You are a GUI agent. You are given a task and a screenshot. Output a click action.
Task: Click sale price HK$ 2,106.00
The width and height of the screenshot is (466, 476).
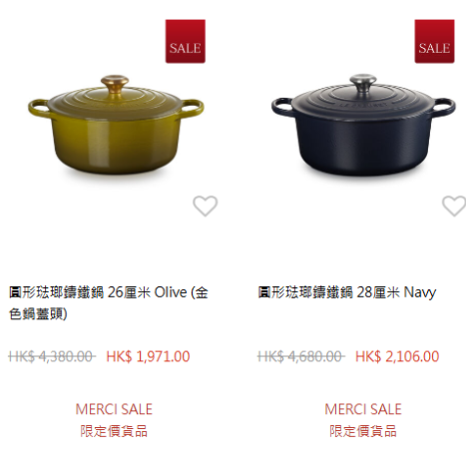(x=397, y=356)
